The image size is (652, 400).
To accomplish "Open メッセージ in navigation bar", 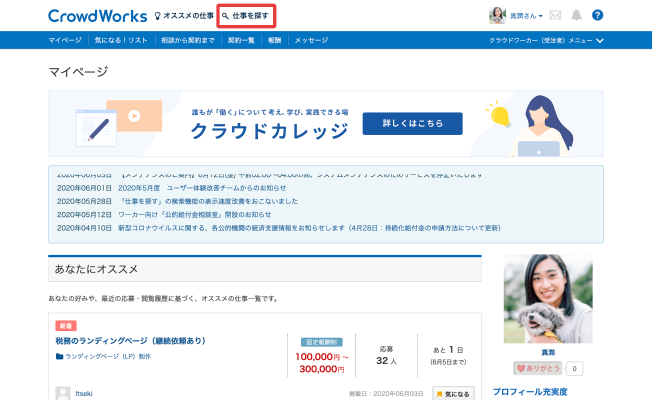I will tap(311, 41).
